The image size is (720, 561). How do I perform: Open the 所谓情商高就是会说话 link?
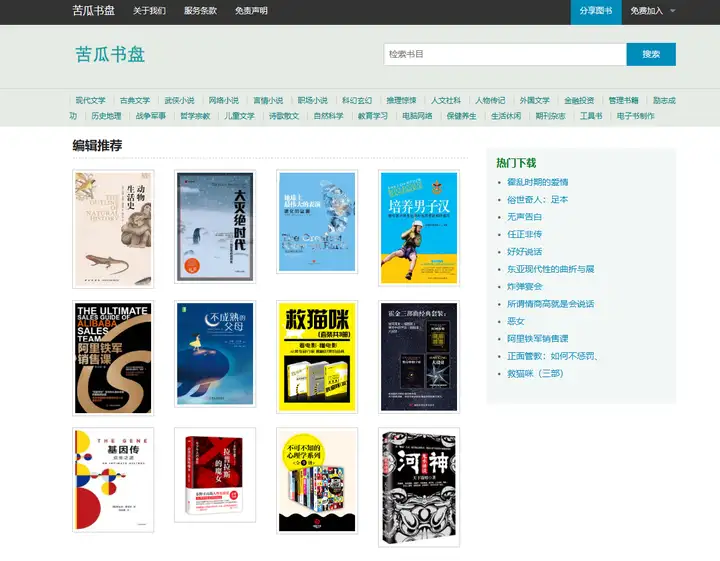tap(551, 304)
